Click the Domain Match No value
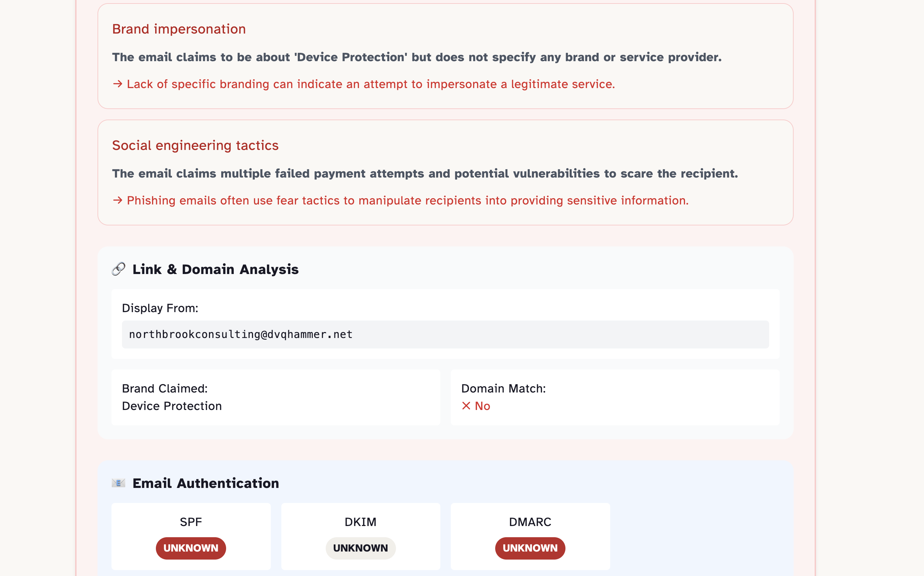 [482, 406]
